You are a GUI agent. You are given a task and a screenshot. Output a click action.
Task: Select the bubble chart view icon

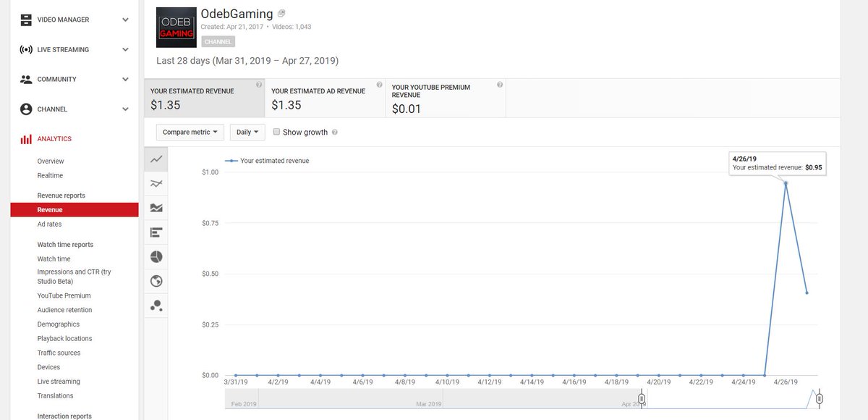tap(156, 306)
